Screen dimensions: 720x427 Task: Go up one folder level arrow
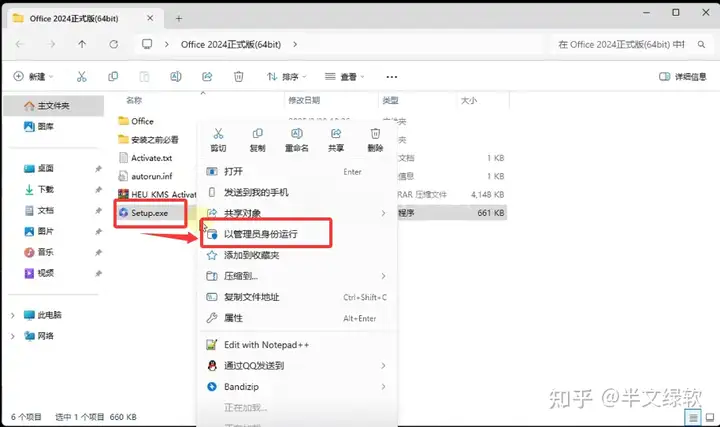coord(82,45)
